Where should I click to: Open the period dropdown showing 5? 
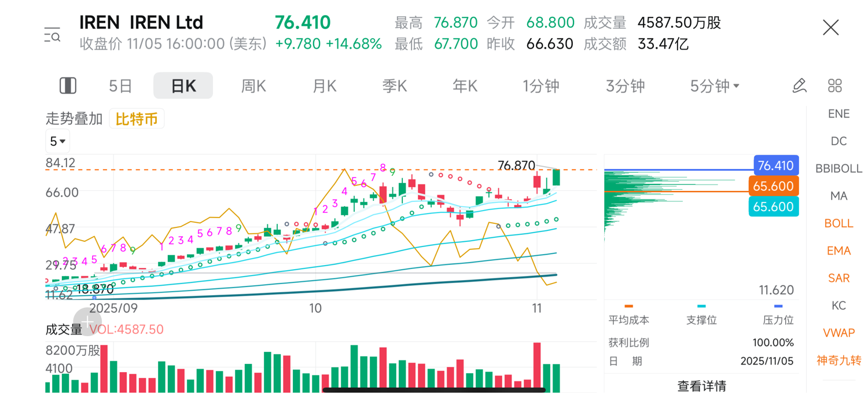coord(57,141)
